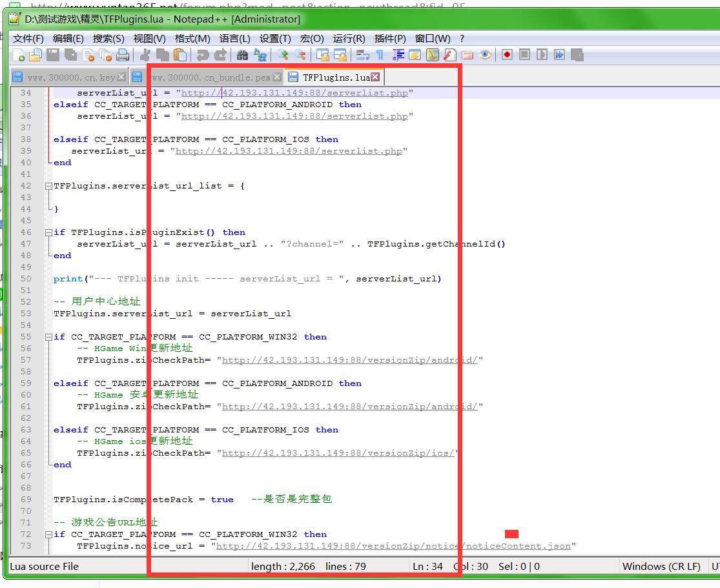Screen dimensions: 720x588
Task: Collapse the if block at line 46
Action: click(x=48, y=232)
